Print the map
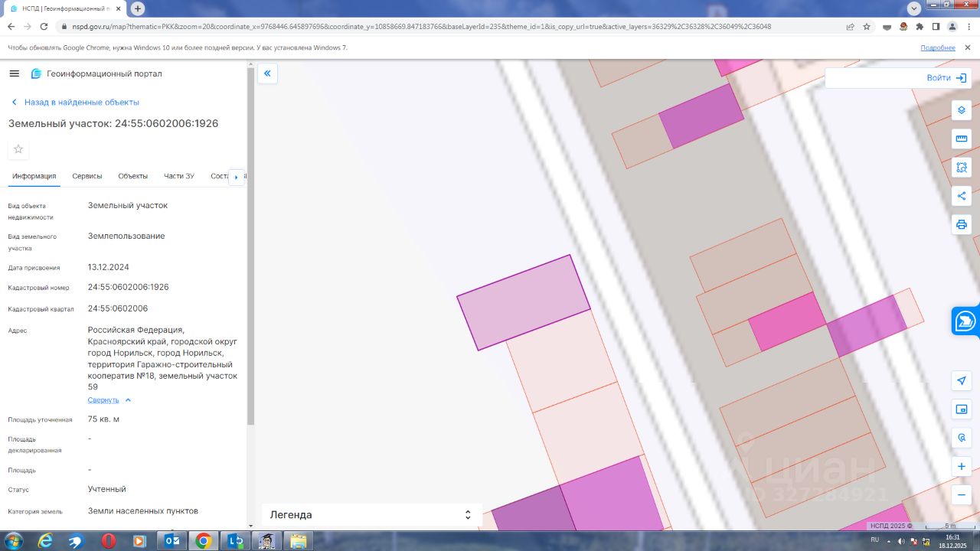The image size is (980, 551). [962, 224]
